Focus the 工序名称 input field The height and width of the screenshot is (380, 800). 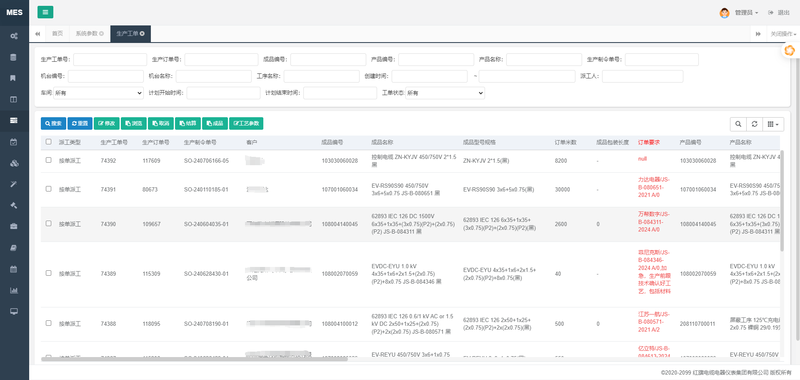pos(321,77)
